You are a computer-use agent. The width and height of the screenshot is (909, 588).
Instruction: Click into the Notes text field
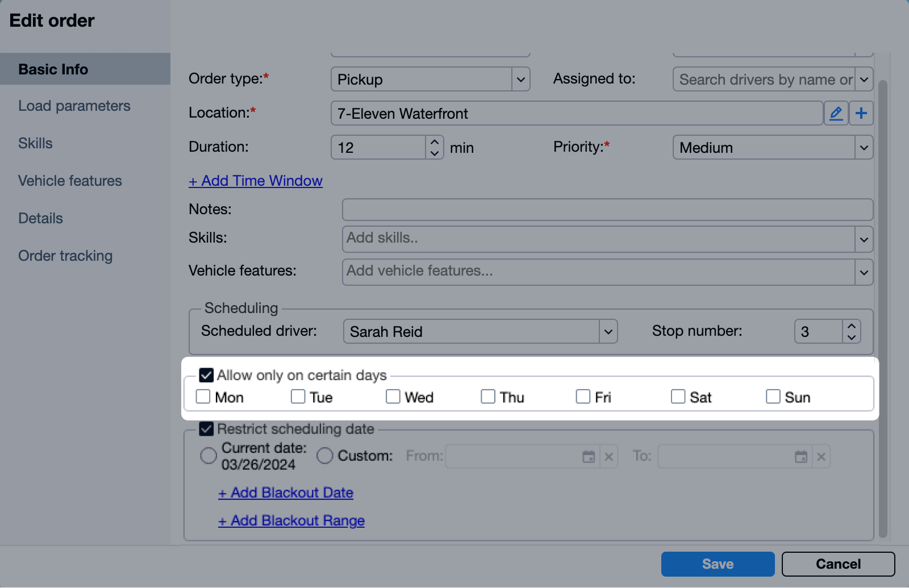(607, 210)
